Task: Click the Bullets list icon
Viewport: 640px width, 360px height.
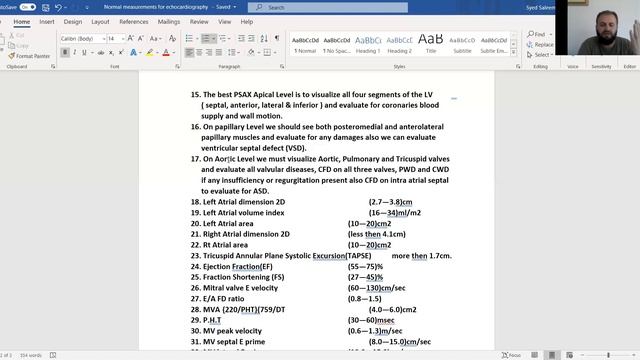Action: coord(189,38)
